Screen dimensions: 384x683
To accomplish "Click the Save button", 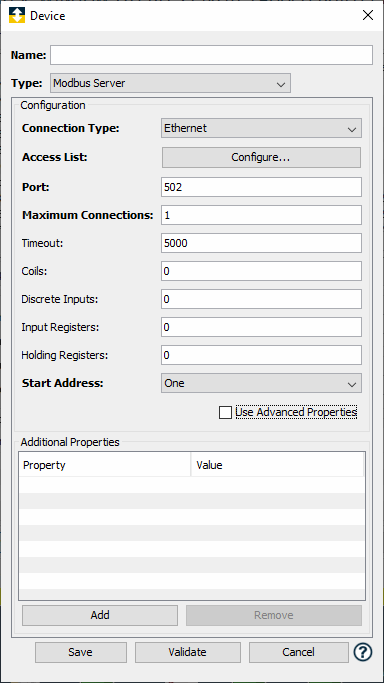I will pos(81,652).
